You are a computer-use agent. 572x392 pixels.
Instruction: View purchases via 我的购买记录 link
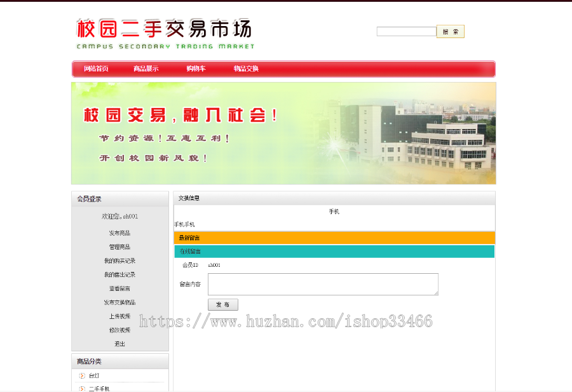(120, 260)
